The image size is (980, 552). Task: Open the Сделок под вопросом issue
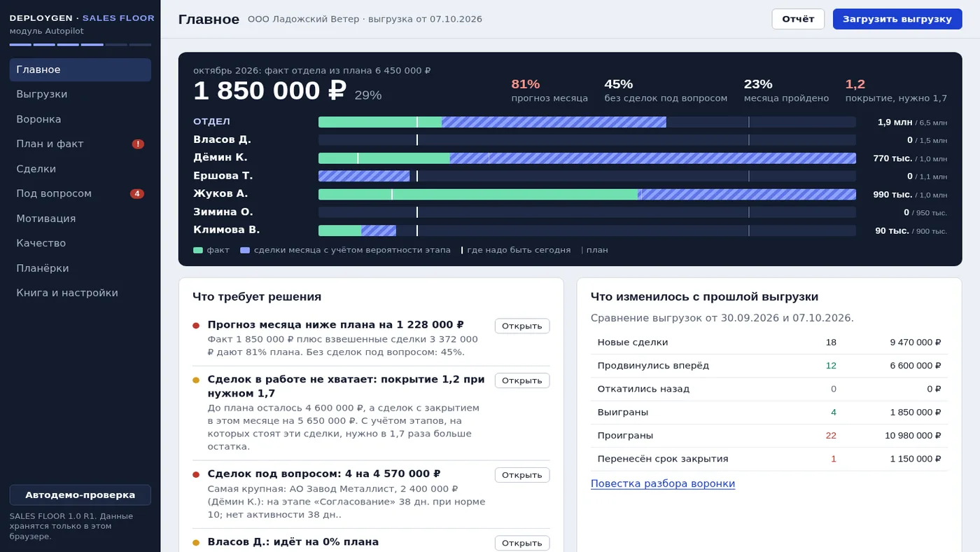click(x=522, y=475)
